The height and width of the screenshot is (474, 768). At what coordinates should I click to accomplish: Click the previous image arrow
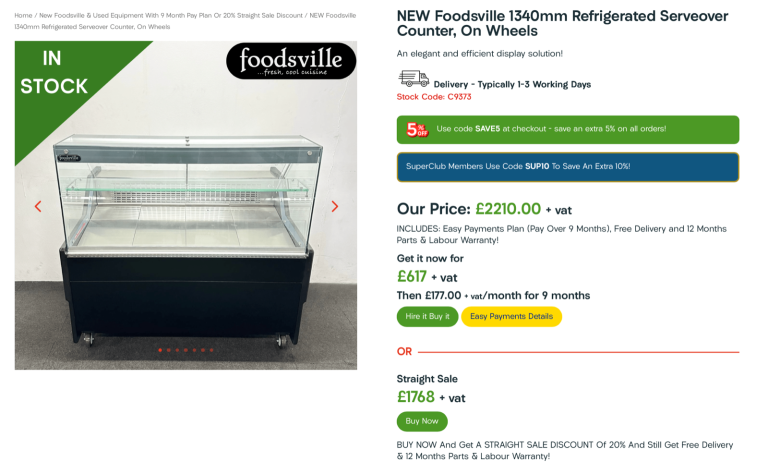click(38, 207)
